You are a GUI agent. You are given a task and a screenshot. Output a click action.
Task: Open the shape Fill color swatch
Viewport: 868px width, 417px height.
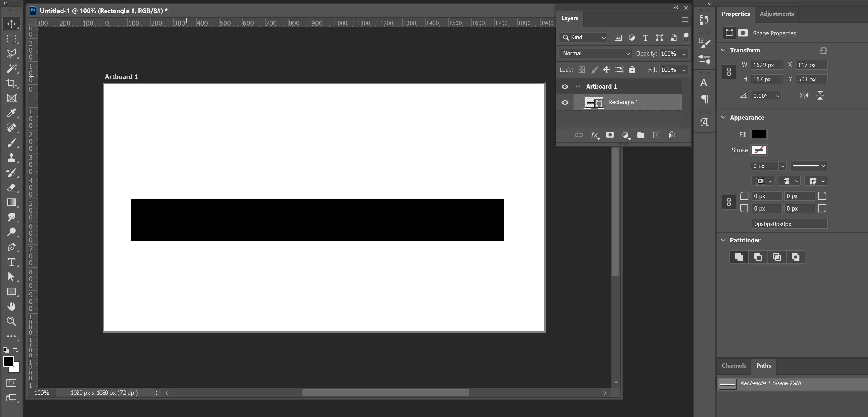coord(759,134)
